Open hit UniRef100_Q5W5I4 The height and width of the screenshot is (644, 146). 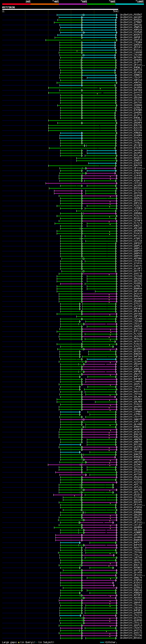[131, 27]
